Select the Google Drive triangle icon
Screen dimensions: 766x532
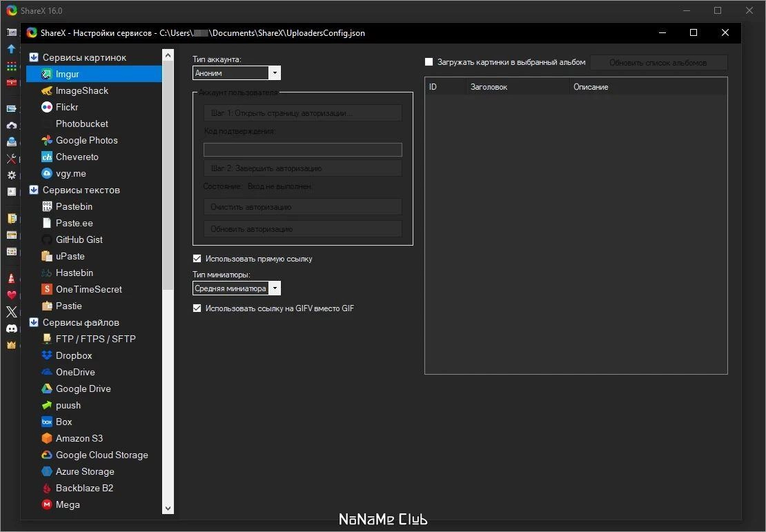pyautogui.click(x=47, y=389)
